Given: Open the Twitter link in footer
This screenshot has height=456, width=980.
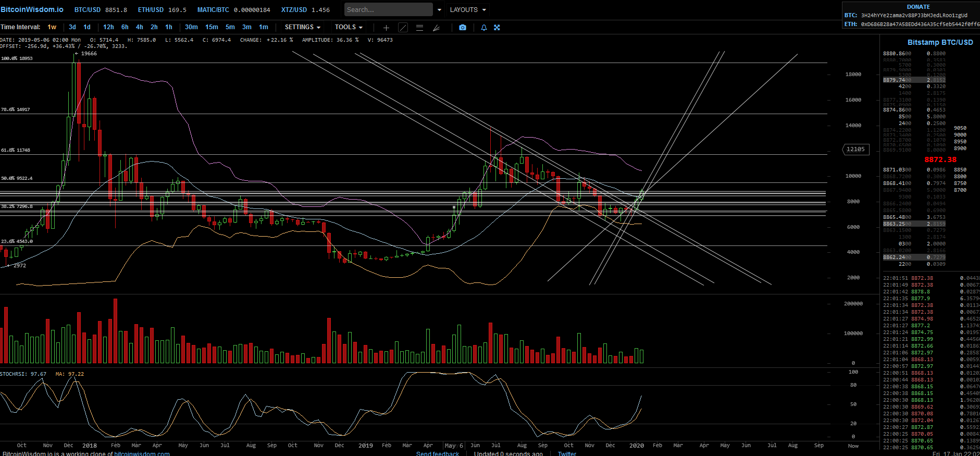Looking at the screenshot, I should click(567, 453).
